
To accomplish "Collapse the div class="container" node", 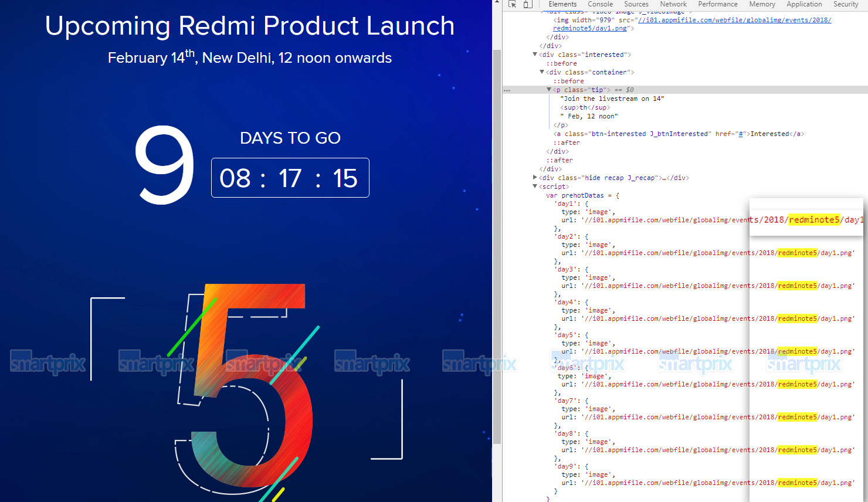I will click(542, 72).
